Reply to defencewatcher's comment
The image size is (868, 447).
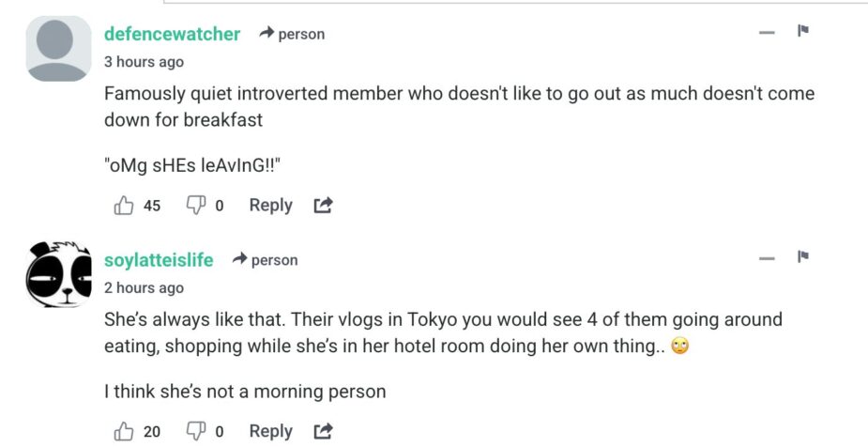pyautogui.click(x=270, y=206)
